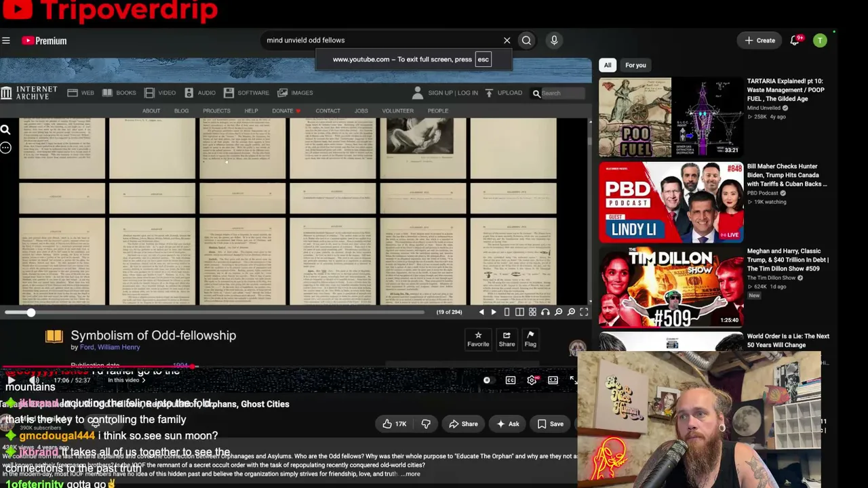Switch book reader to one-page view

coord(507,312)
